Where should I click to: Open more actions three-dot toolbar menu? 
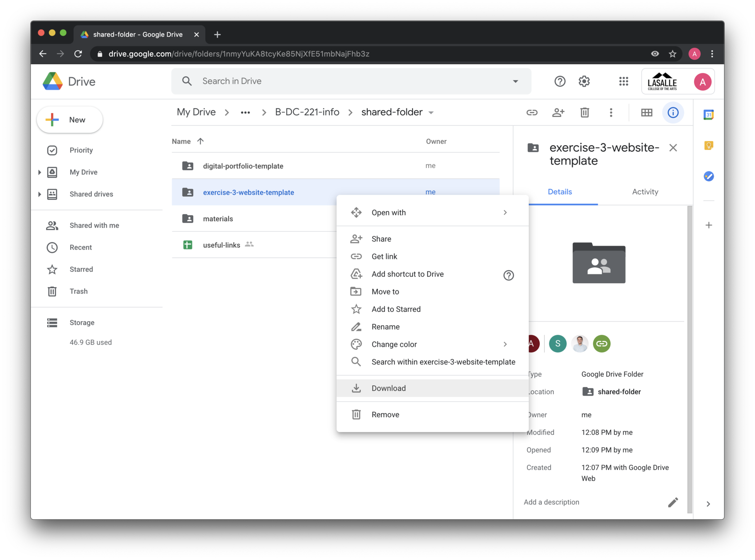611,112
